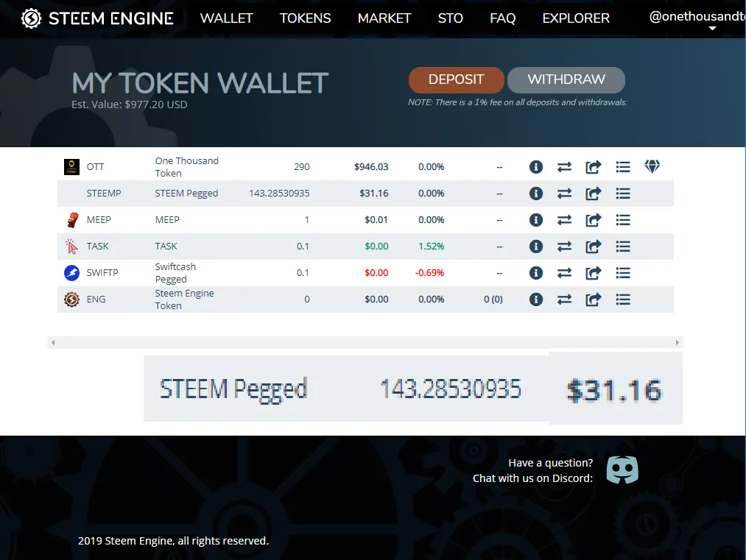Open the FAQ page
Screen dimensions: 746x560
[x=503, y=18]
